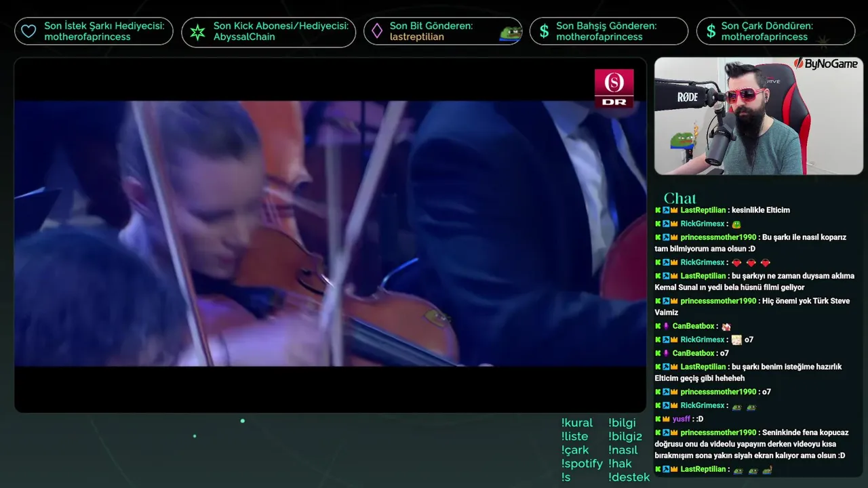Click the !spotify command text
Screen dimensions: 868x488
(x=582, y=464)
